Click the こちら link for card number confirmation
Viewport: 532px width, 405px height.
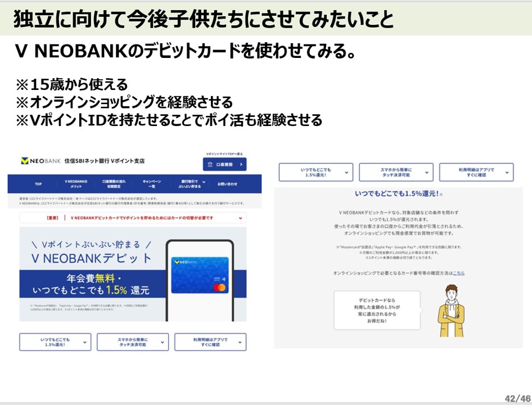(459, 273)
